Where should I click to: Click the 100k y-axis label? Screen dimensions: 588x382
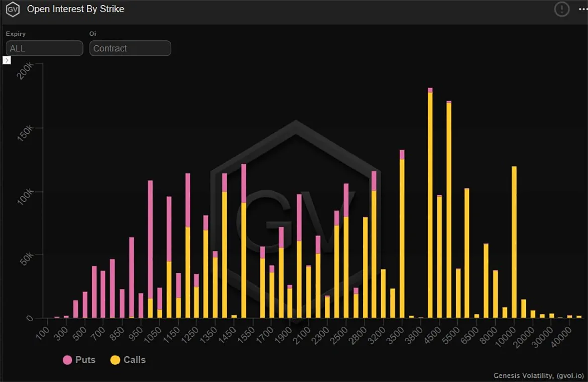click(x=25, y=197)
